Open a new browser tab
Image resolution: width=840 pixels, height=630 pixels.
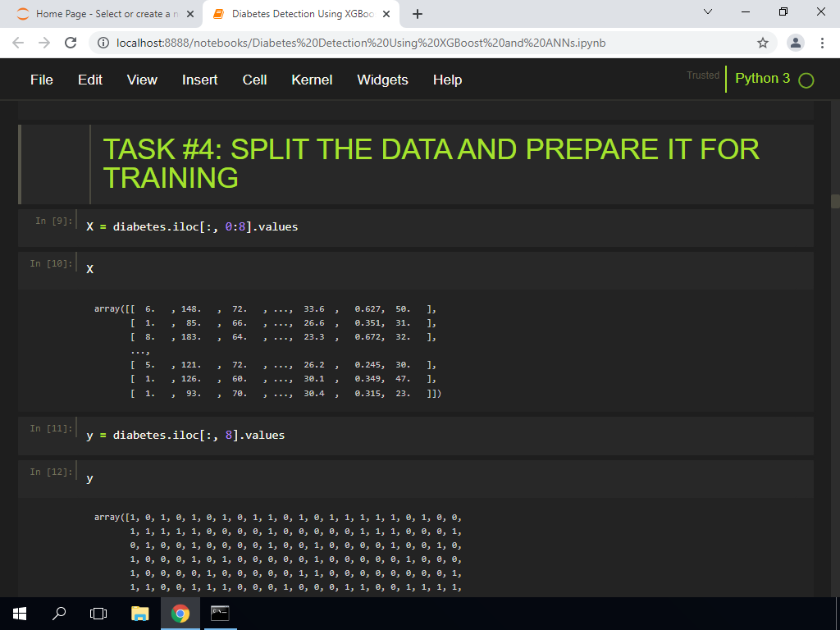[418, 15]
